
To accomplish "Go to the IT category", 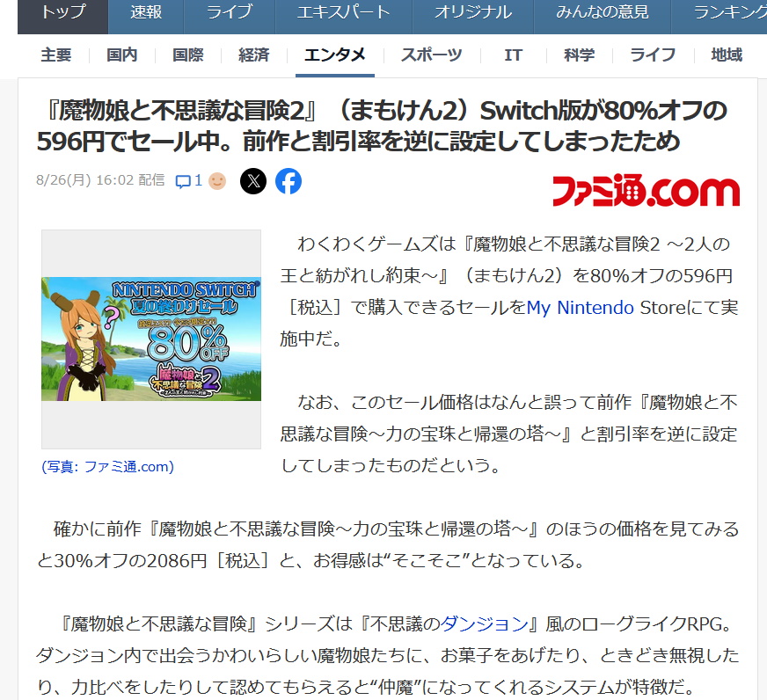I will (x=513, y=55).
